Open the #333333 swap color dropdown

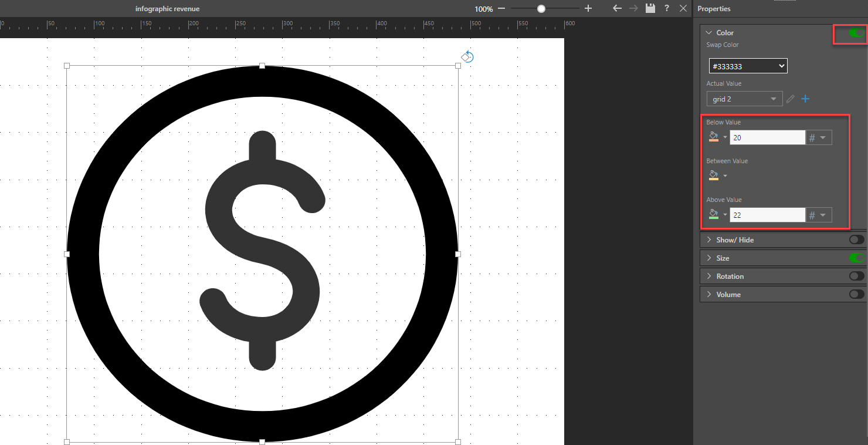point(748,66)
